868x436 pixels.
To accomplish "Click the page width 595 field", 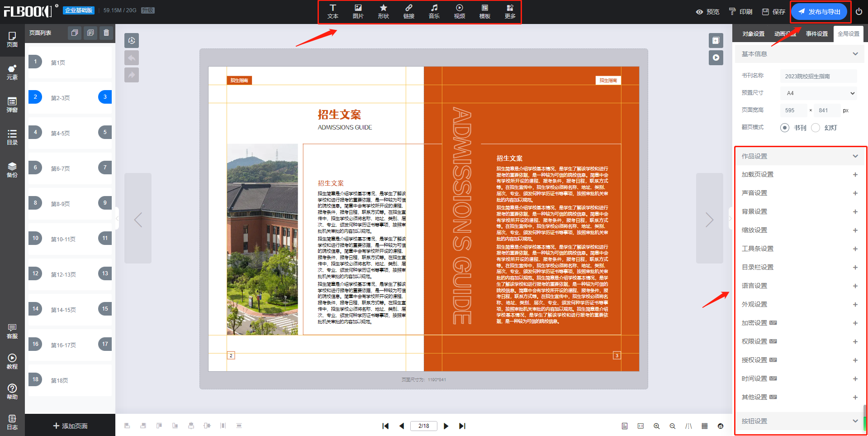I will pyautogui.click(x=794, y=110).
